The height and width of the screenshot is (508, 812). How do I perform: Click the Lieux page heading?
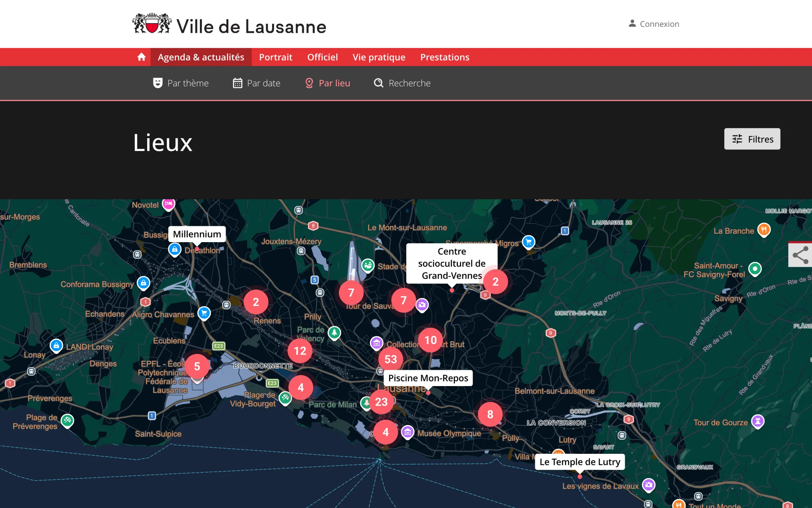tap(163, 143)
